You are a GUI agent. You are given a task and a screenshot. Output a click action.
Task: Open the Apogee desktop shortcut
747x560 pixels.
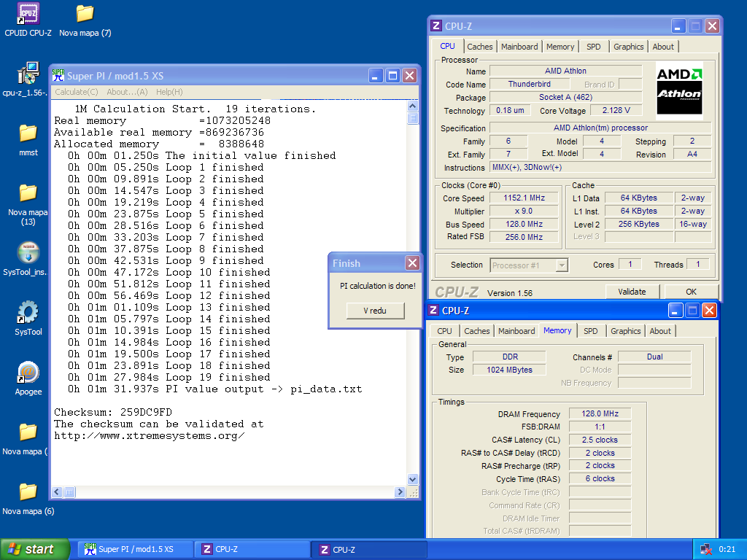pyautogui.click(x=28, y=378)
